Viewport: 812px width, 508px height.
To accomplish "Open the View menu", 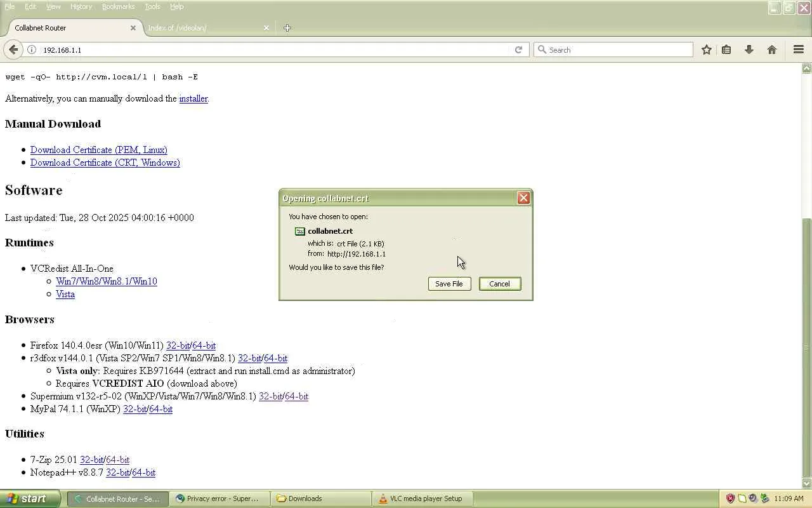I will (53, 6).
